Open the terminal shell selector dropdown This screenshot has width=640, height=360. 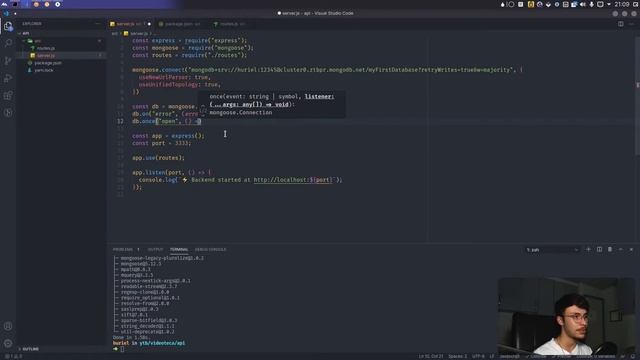pyautogui.click(x=552, y=249)
